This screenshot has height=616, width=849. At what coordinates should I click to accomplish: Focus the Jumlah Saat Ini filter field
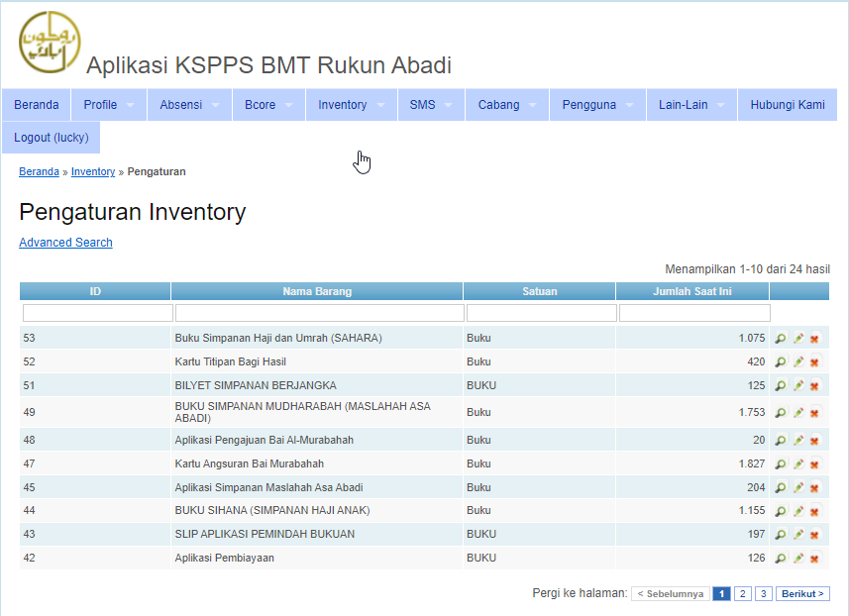[694, 313]
